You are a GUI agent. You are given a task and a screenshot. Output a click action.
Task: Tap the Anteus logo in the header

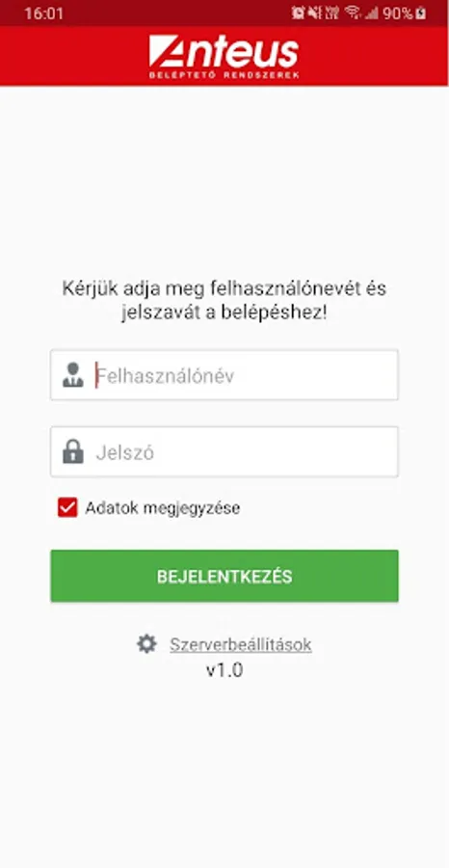pyautogui.click(x=224, y=57)
